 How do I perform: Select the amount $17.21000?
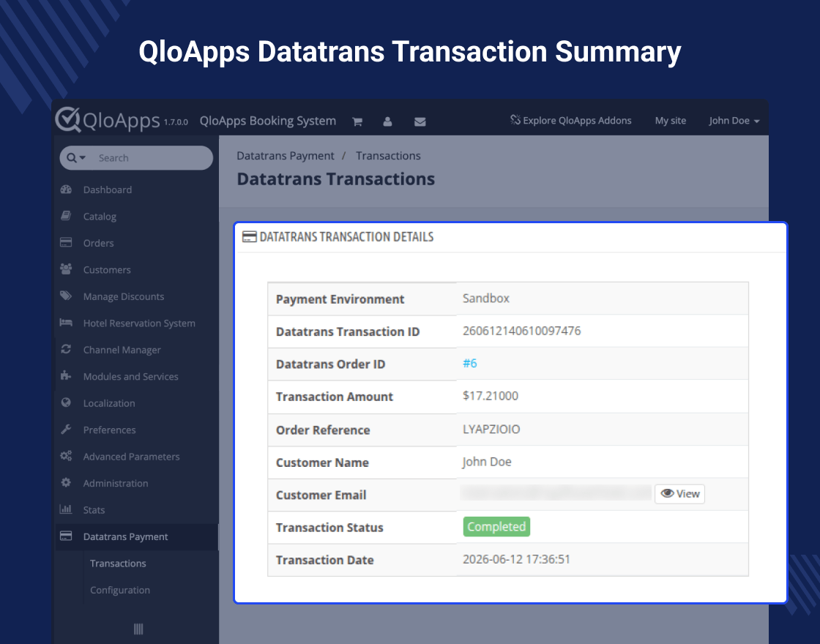pyautogui.click(x=490, y=396)
